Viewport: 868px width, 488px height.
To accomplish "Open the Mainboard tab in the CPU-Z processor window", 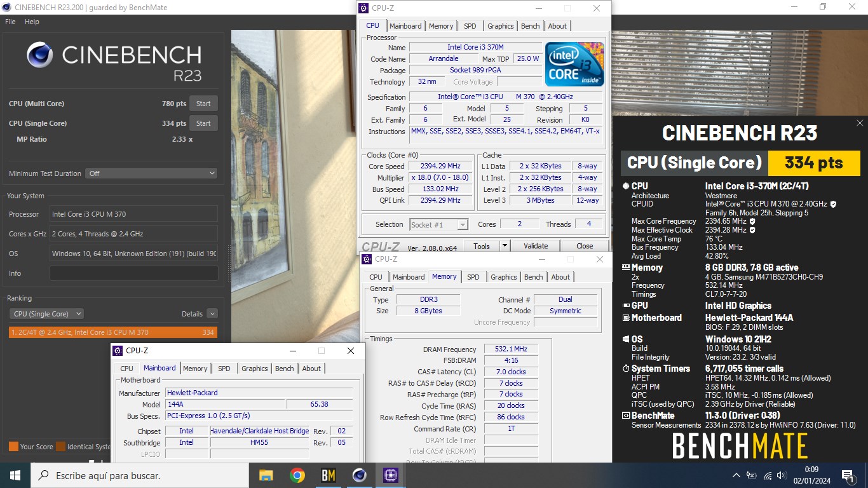I will tap(405, 26).
